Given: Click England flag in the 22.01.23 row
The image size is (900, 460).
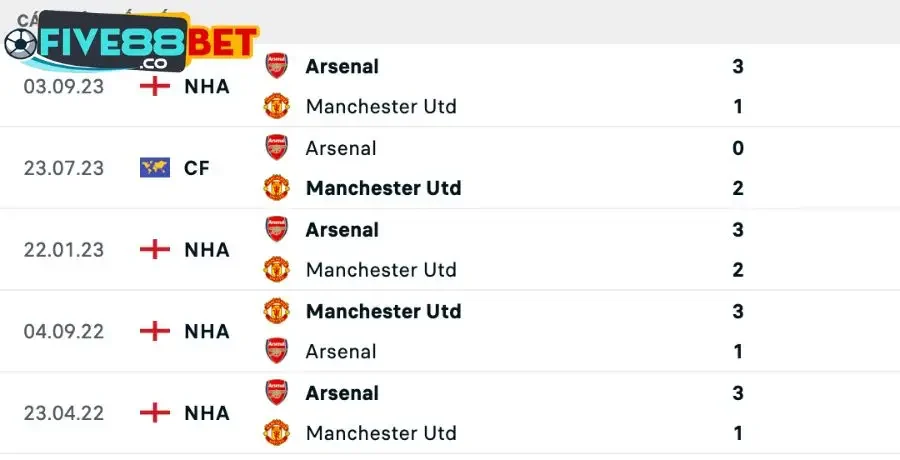Looking at the screenshot, I should click(154, 250).
